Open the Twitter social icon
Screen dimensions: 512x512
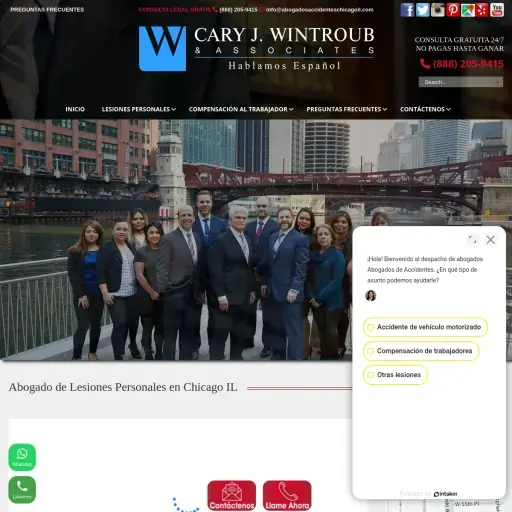(x=422, y=10)
